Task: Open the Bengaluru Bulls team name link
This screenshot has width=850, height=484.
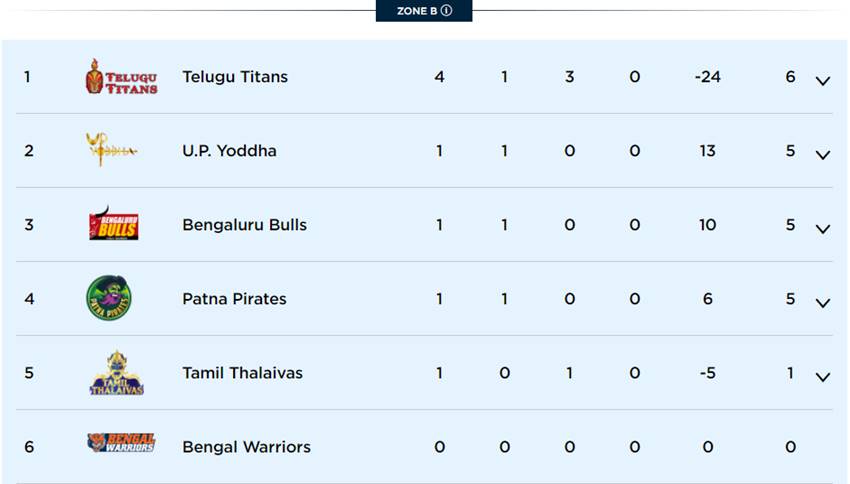Action: pos(244,225)
